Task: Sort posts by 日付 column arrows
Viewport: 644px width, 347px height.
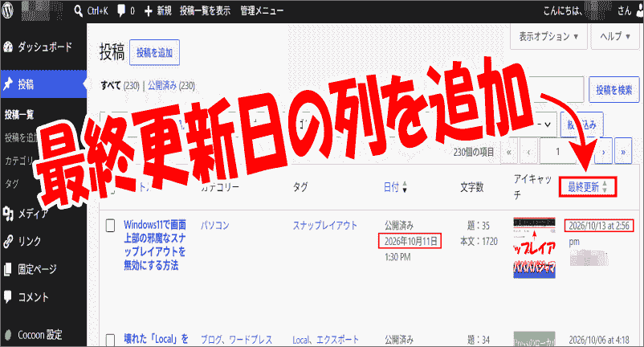Action: point(405,188)
